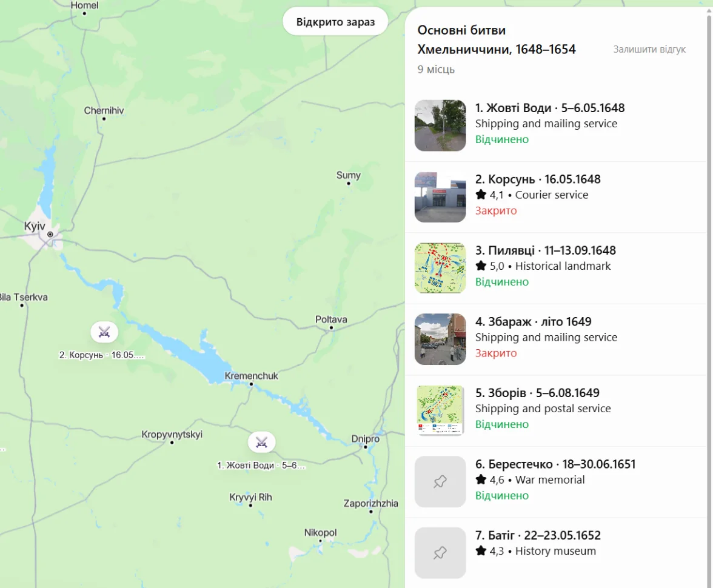Open battle map thumbnail of Зборів
The image size is (713, 588).
(440, 410)
